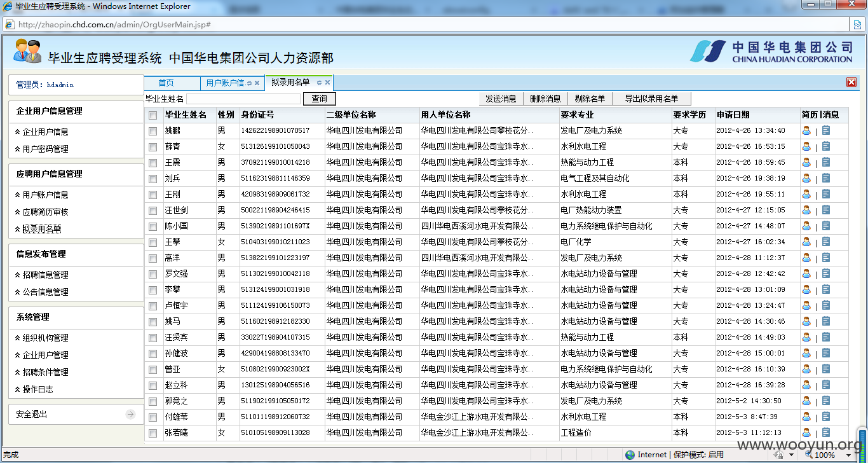Click the 导出拟录用名单 button

click(651, 99)
